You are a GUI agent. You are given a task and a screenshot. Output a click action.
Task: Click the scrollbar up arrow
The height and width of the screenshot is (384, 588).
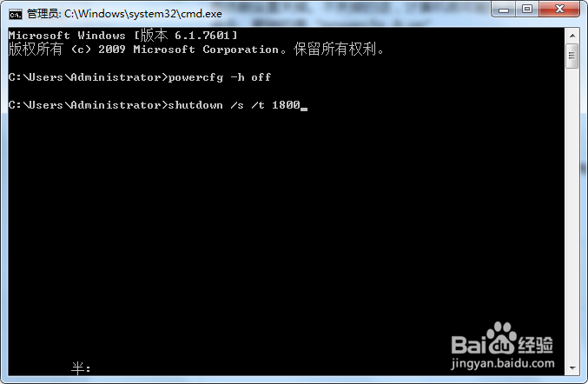click(572, 36)
